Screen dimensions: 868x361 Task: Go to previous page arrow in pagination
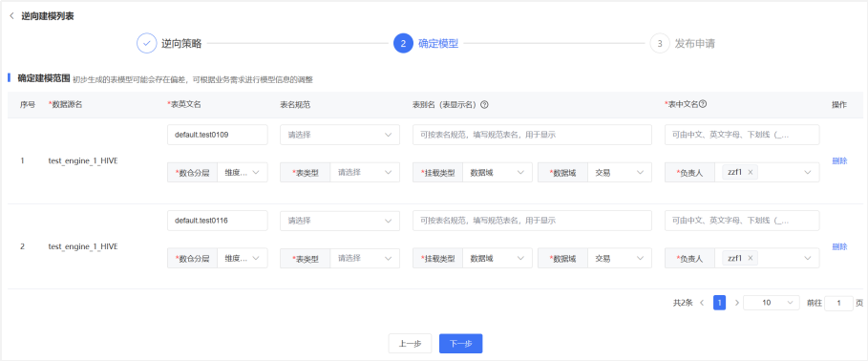tap(702, 303)
